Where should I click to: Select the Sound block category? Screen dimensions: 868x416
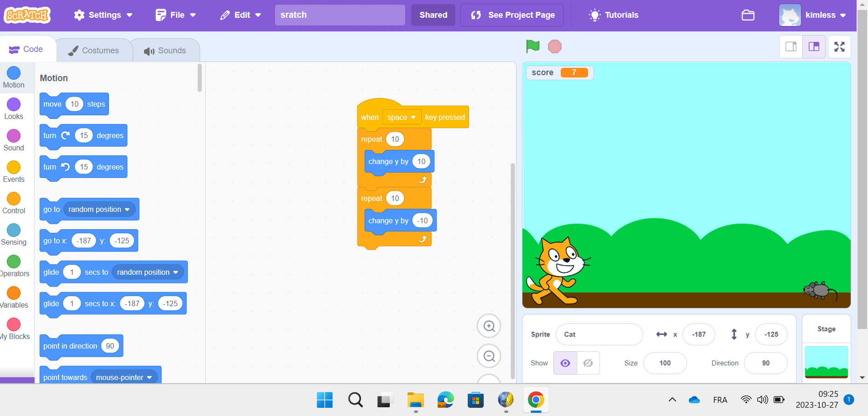14,140
